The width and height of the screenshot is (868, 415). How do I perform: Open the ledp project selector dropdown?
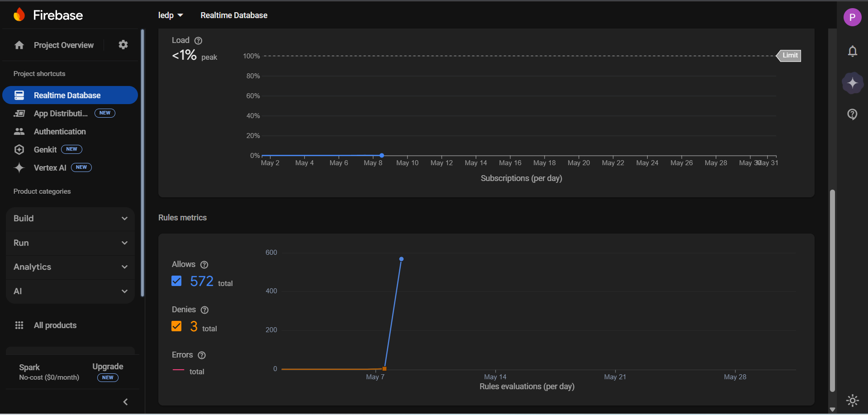coord(171,15)
